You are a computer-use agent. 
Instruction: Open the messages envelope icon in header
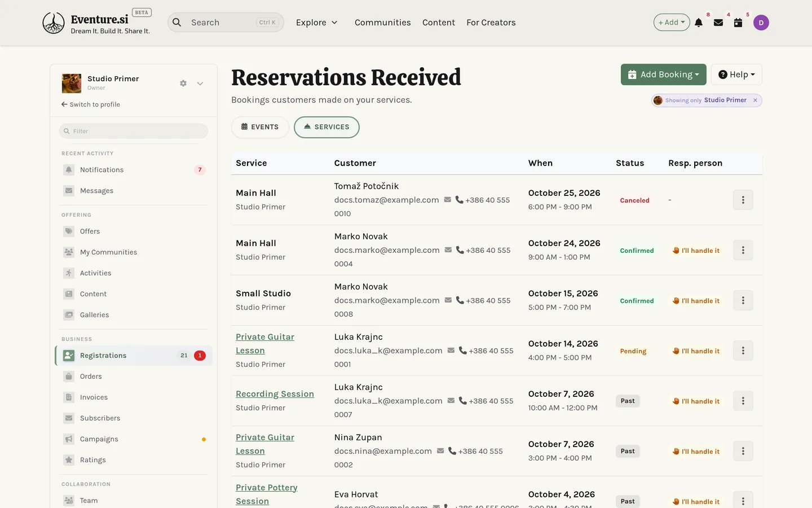tap(718, 23)
